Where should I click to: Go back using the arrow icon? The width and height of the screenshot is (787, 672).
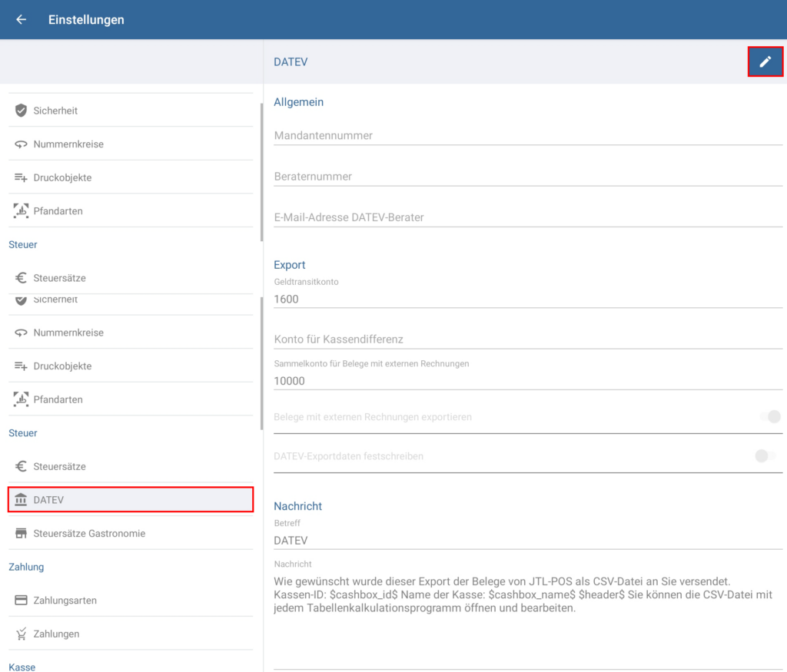(x=21, y=20)
